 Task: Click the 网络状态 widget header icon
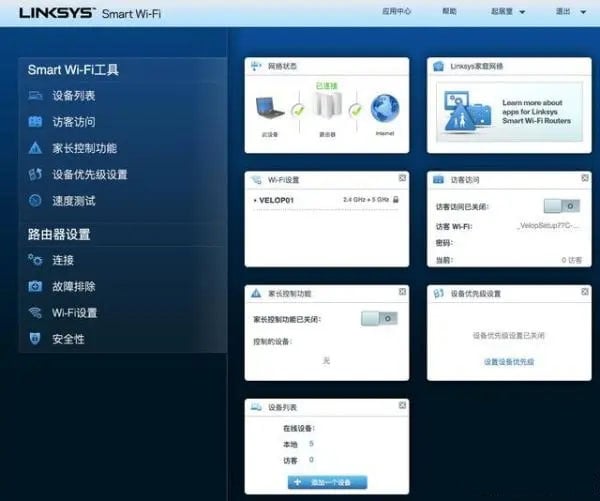(x=256, y=66)
